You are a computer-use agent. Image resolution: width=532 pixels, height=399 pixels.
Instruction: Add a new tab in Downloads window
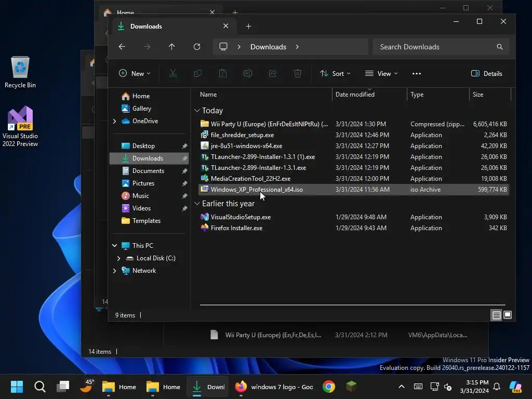coord(249,26)
